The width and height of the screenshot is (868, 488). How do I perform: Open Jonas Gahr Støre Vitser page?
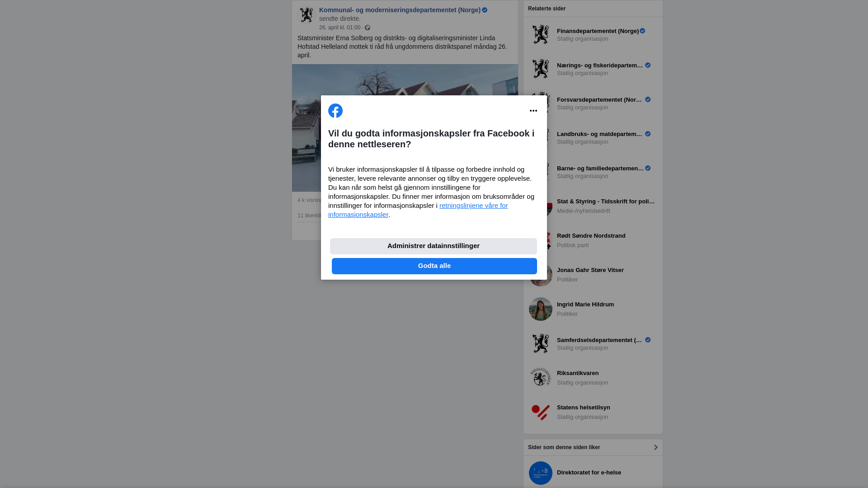coord(590,270)
